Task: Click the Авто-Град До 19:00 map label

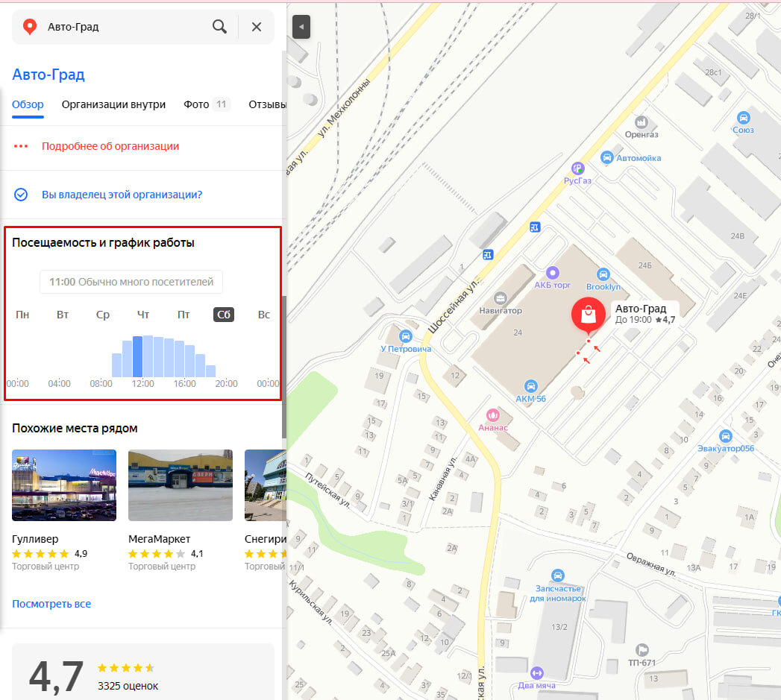Action: [645, 314]
